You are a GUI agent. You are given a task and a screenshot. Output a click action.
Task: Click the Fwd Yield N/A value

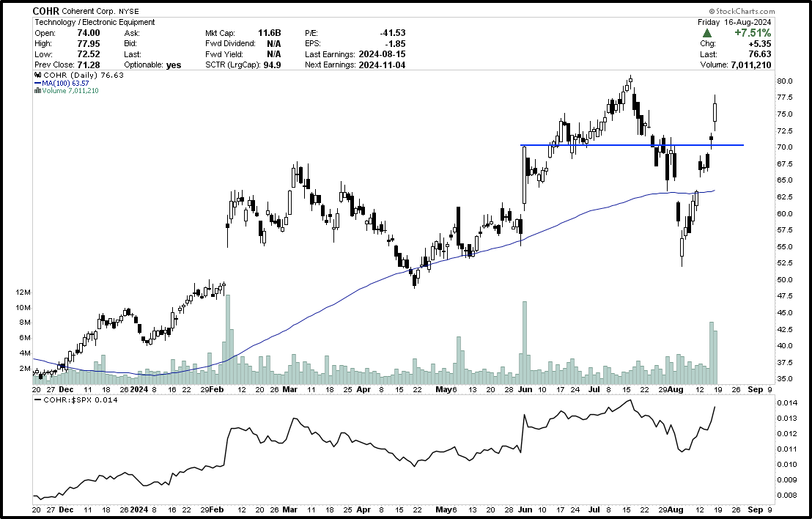click(x=274, y=54)
